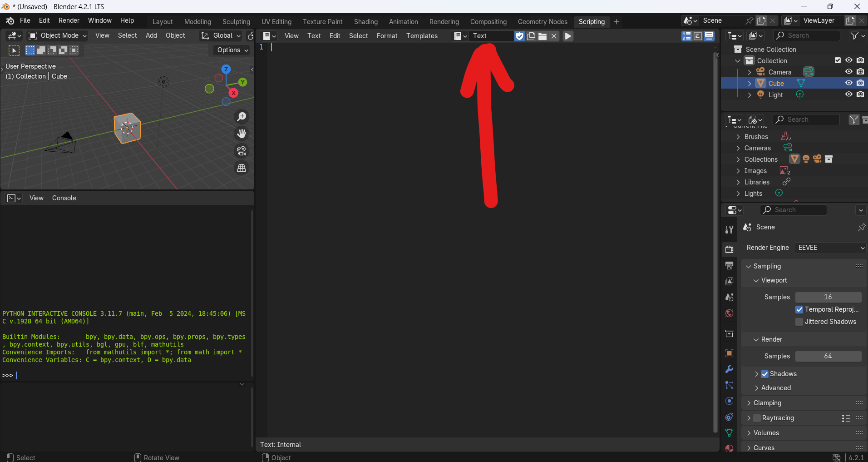Viewport: 868px width, 462px height.
Task: Select the Modifier Properties wrench tab
Action: tap(730, 368)
